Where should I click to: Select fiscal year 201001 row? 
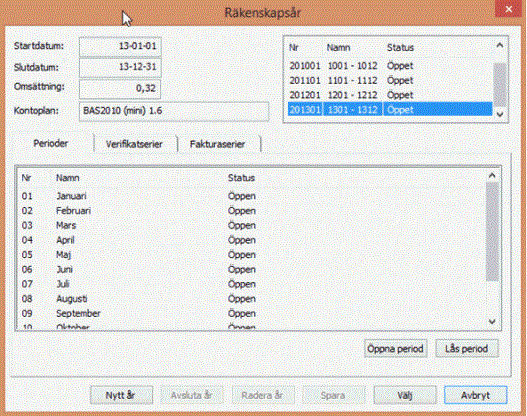[x=390, y=66]
